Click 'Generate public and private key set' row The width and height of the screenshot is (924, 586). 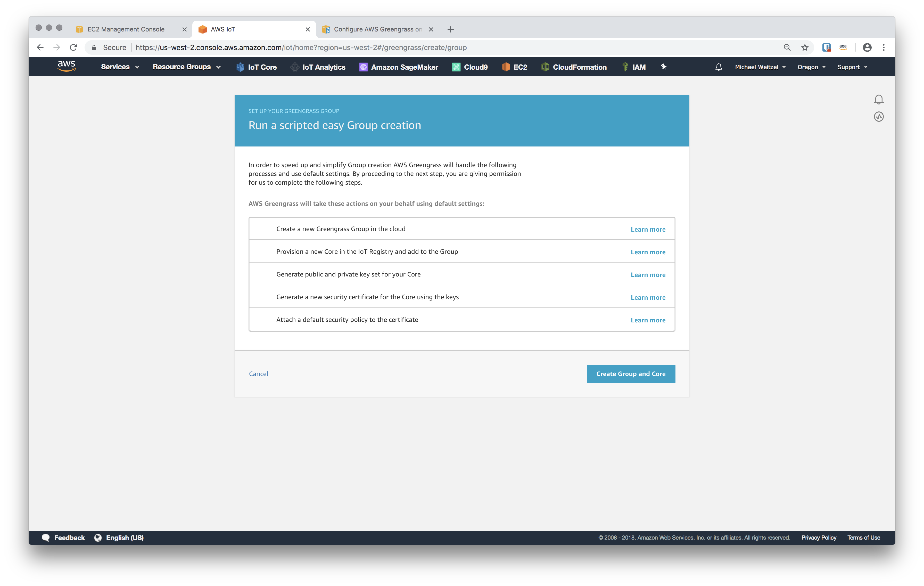(462, 274)
